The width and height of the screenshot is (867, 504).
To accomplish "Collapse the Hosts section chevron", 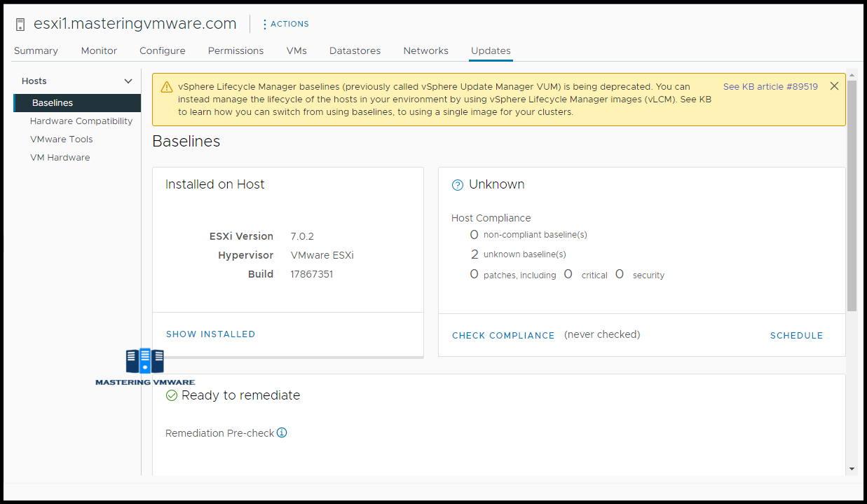I will coord(128,81).
